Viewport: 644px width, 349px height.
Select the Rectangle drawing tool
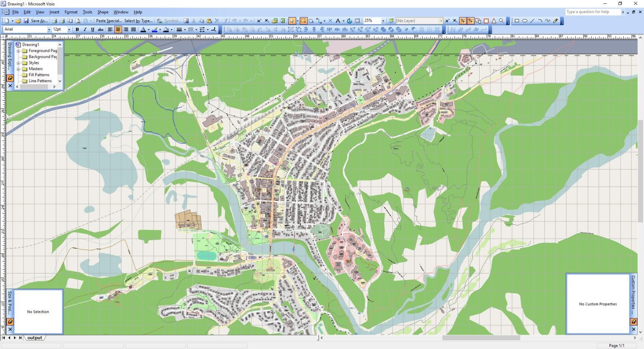(517, 20)
